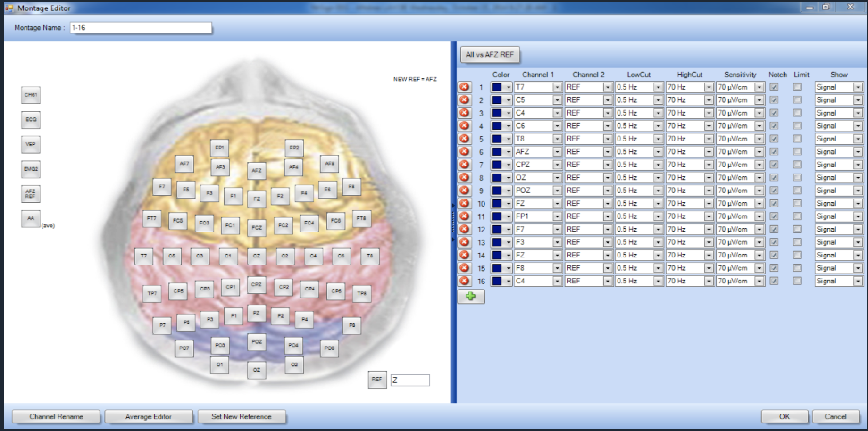Enable Limit checkbox for row 4
Image resolution: width=868 pixels, height=431 pixels.
coord(797,126)
